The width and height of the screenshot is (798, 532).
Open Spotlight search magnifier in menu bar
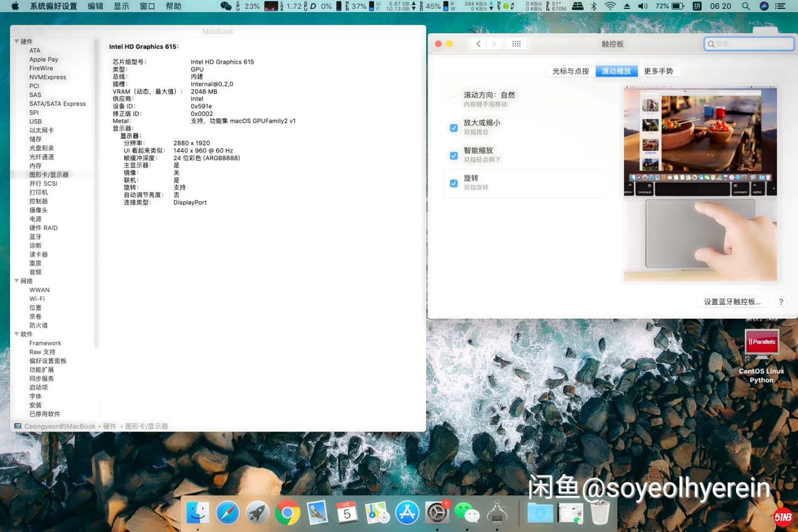point(746,6)
